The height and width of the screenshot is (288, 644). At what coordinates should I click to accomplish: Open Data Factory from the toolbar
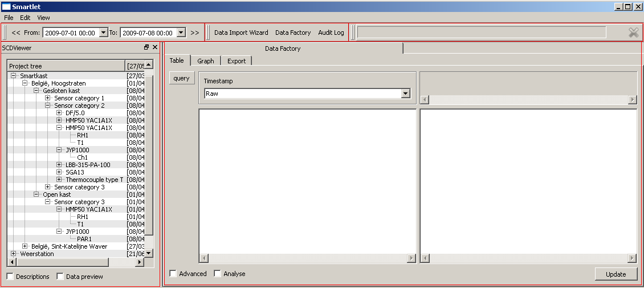click(x=293, y=33)
